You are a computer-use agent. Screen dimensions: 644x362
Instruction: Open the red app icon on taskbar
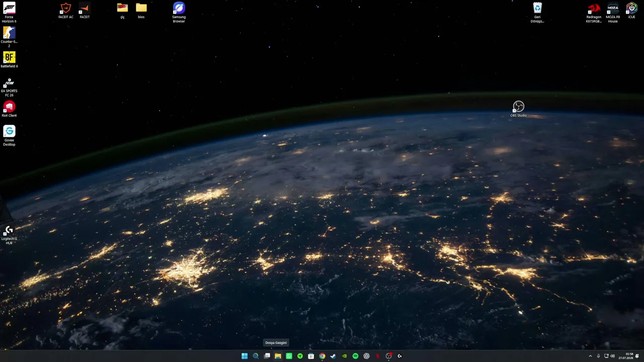[x=377, y=356]
